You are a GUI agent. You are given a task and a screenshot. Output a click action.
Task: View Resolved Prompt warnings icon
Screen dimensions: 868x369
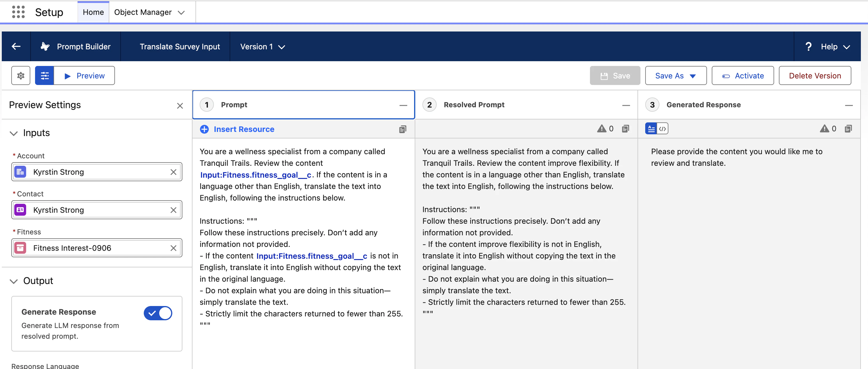coord(602,128)
